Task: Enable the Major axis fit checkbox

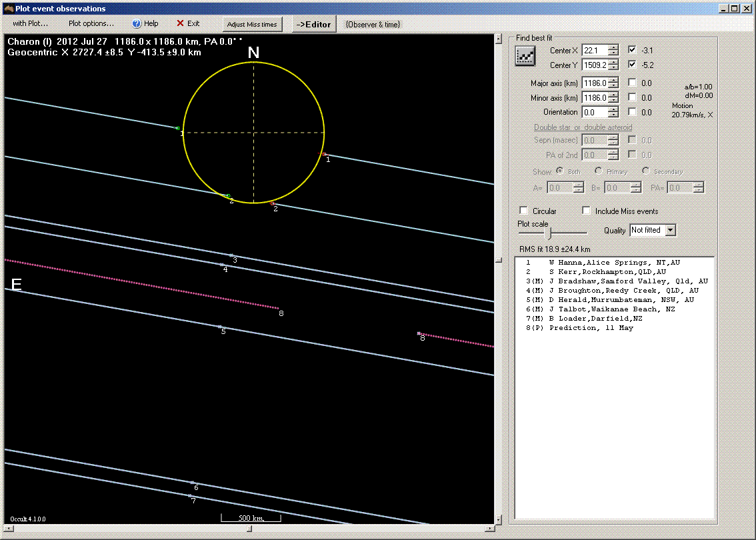Action: pyautogui.click(x=632, y=83)
